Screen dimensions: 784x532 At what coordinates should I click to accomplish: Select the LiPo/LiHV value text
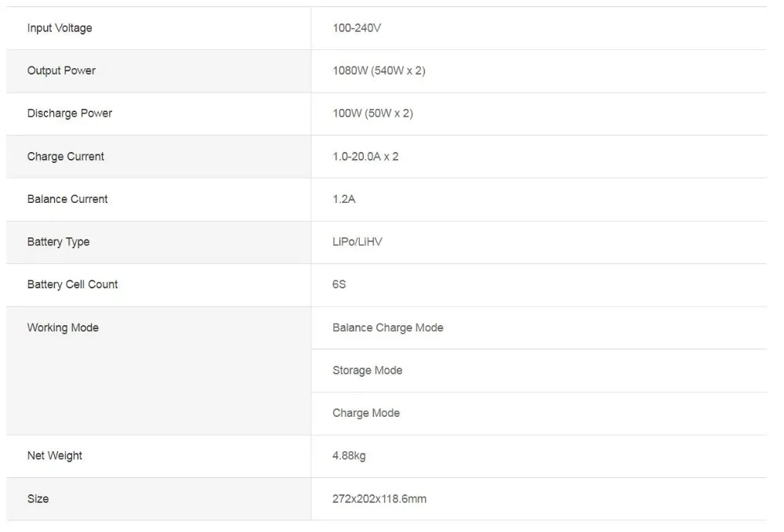[x=357, y=242]
